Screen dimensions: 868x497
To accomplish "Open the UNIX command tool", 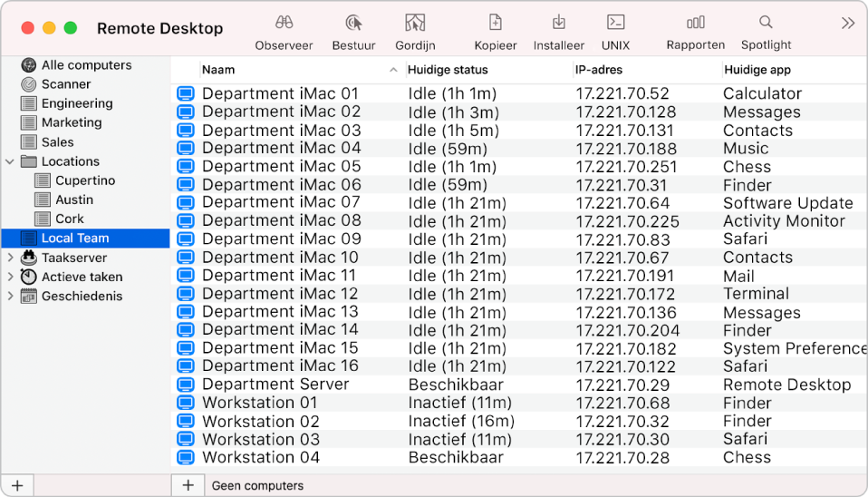I will pyautogui.click(x=615, y=24).
